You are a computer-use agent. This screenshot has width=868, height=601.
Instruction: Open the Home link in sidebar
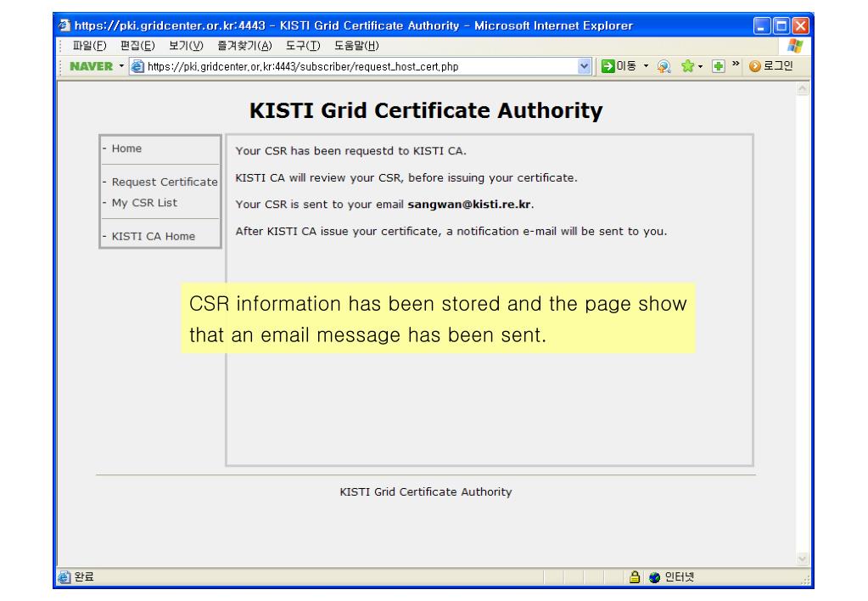(126, 149)
